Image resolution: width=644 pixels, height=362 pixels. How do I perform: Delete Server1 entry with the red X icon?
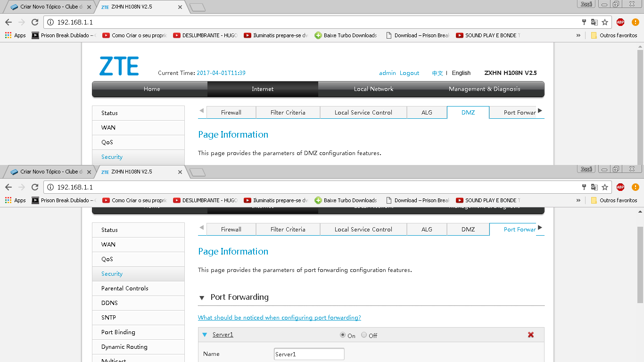click(531, 335)
